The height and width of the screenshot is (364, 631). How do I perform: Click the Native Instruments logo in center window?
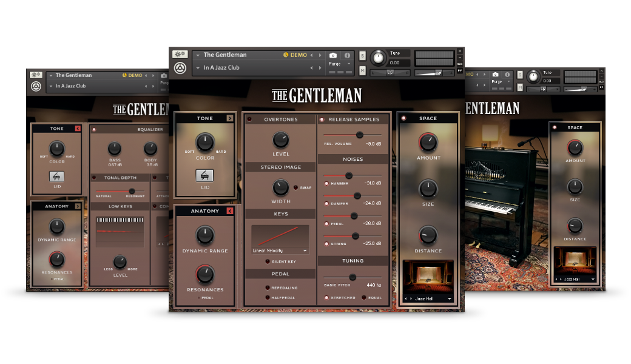(x=180, y=68)
